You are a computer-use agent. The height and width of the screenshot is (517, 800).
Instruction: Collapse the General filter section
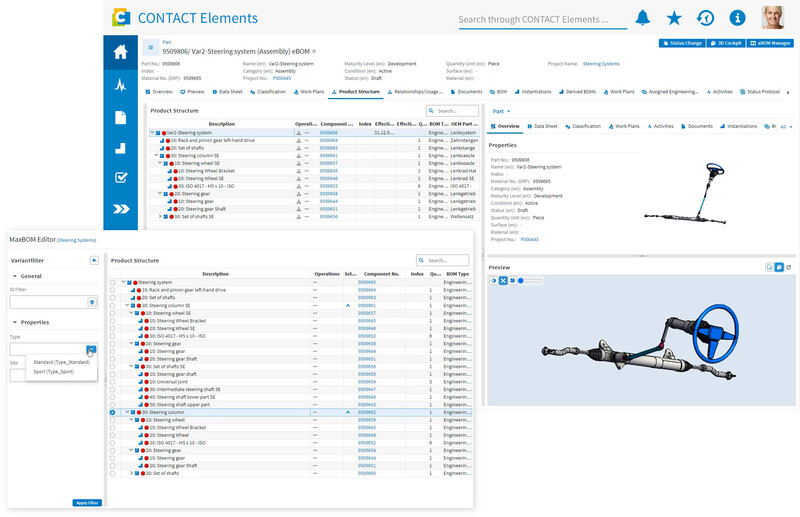[15, 276]
